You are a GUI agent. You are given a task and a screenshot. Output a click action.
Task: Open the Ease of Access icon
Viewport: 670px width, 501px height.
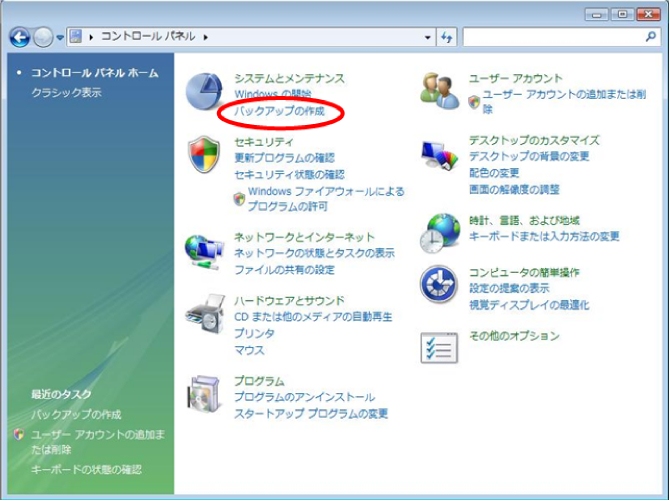(440, 286)
